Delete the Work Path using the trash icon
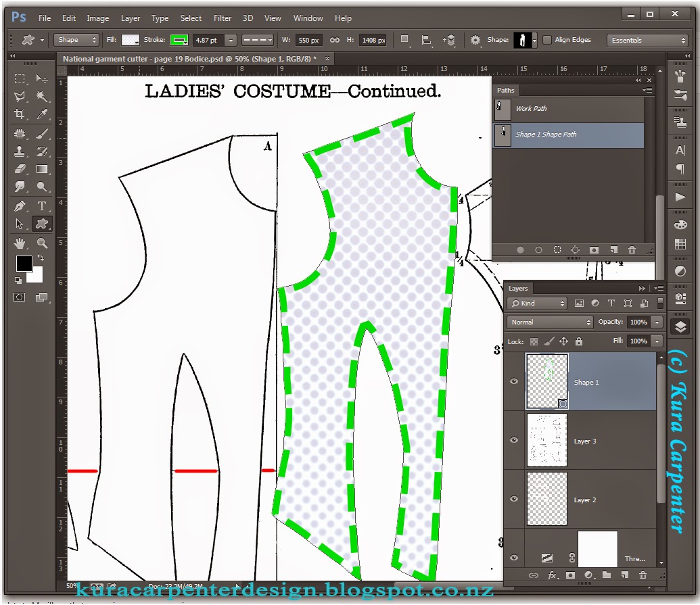The width and height of the screenshot is (700, 605). (x=631, y=249)
